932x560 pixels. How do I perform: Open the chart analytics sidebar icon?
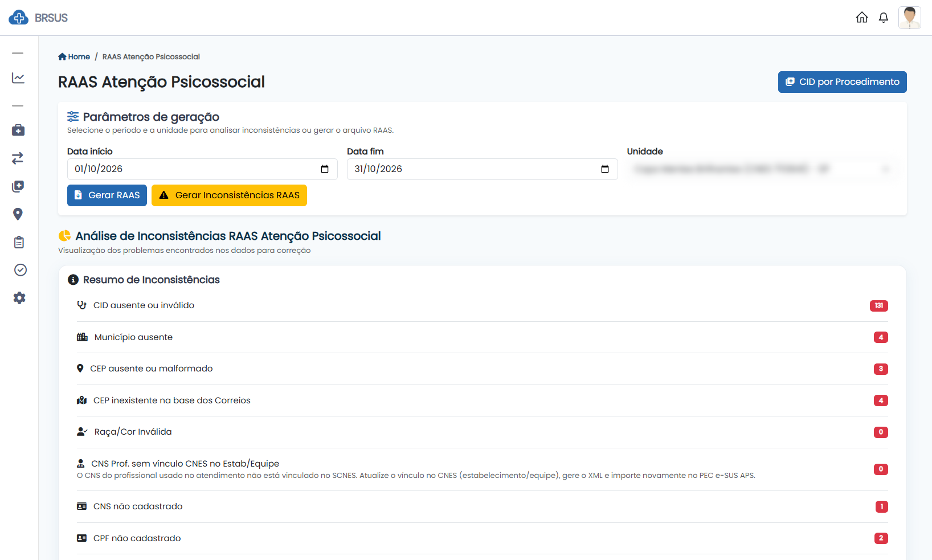coord(18,78)
